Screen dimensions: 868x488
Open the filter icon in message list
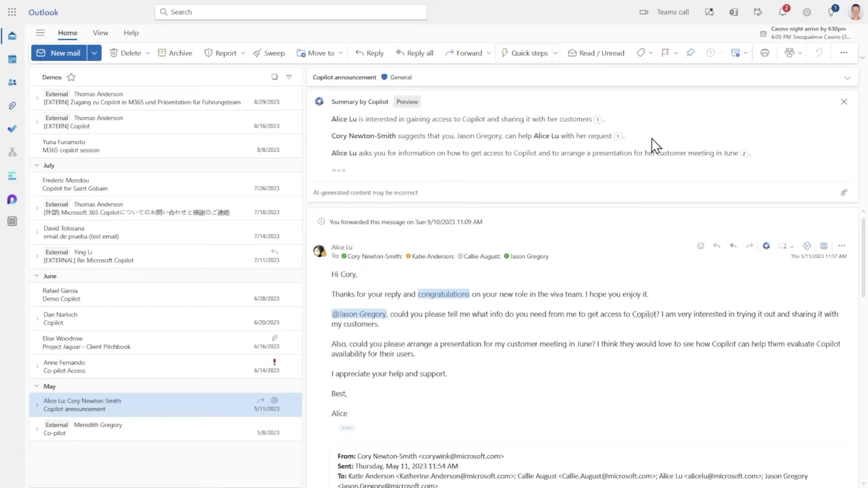pyautogui.click(x=288, y=77)
